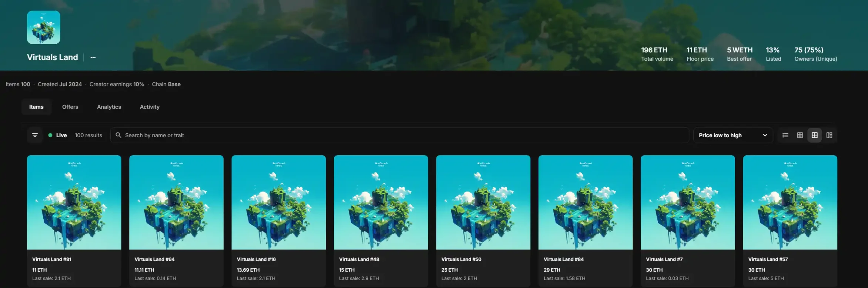
Task: Switch to small grid view
Action: click(x=800, y=135)
